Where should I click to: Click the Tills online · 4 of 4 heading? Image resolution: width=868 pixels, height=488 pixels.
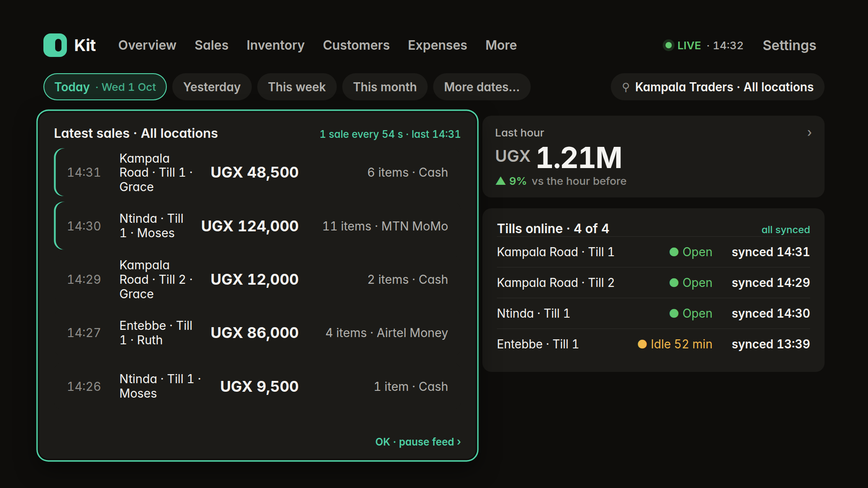point(553,229)
